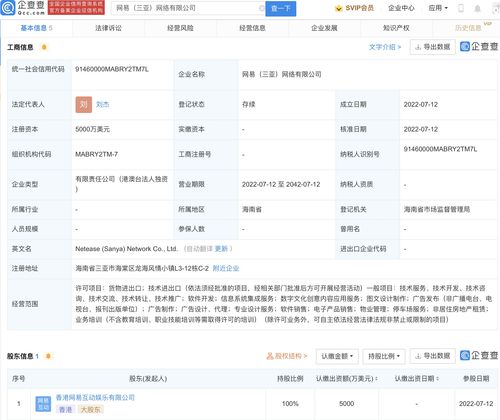Click 海南省市场监督管理局 registration authority

click(x=437, y=209)
